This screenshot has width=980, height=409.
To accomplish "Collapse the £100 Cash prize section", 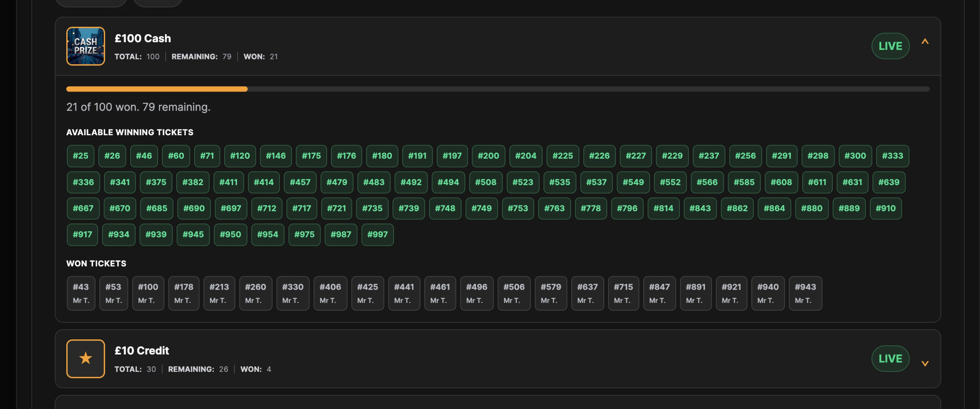I will (925, 41).
